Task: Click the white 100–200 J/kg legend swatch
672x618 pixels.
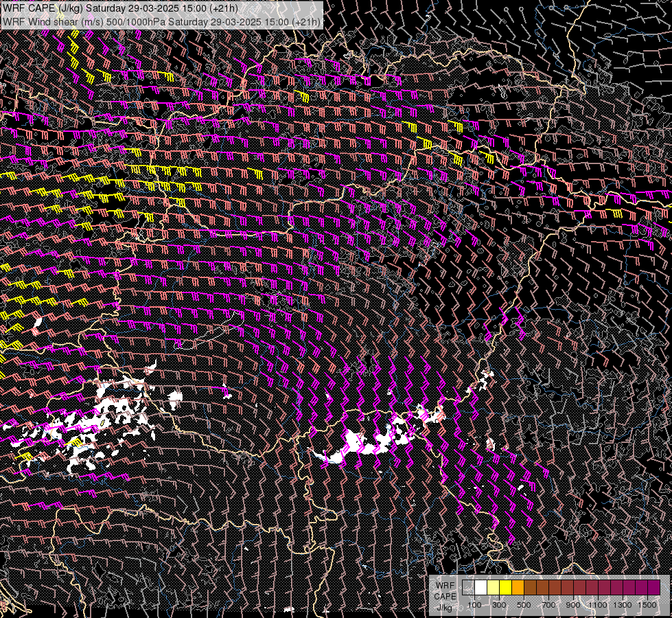Action: (x=481, y=588)
